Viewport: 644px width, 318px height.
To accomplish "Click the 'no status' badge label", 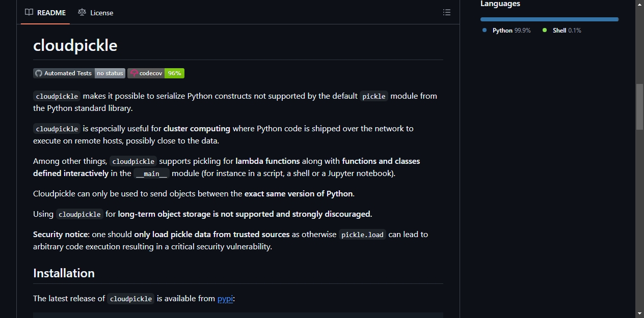I will point(110,73).
